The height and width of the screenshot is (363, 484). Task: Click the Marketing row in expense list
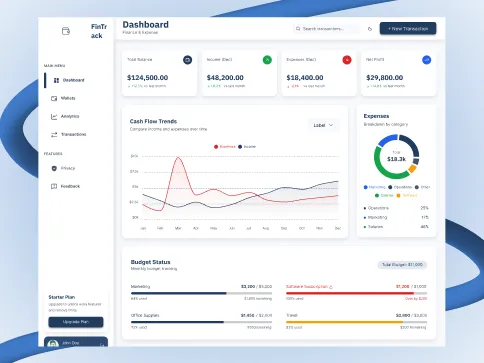(396, 217)
